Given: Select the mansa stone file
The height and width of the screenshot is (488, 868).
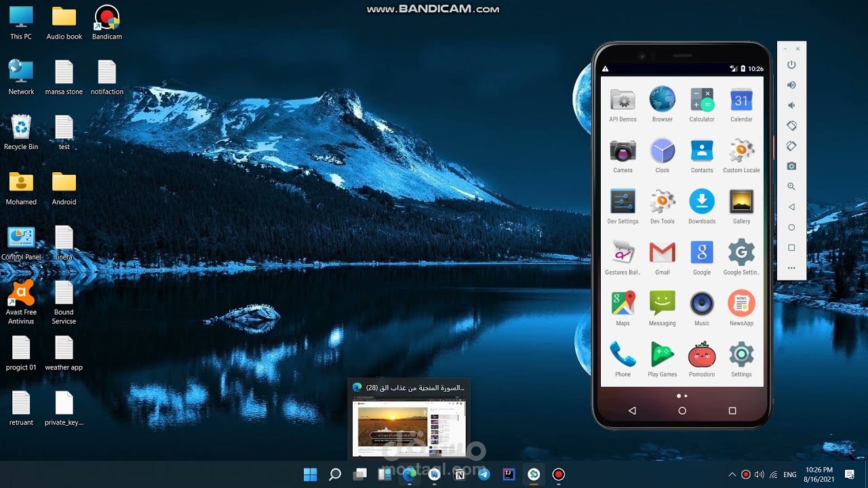Looking at the screenshot, I should [64, 77].
